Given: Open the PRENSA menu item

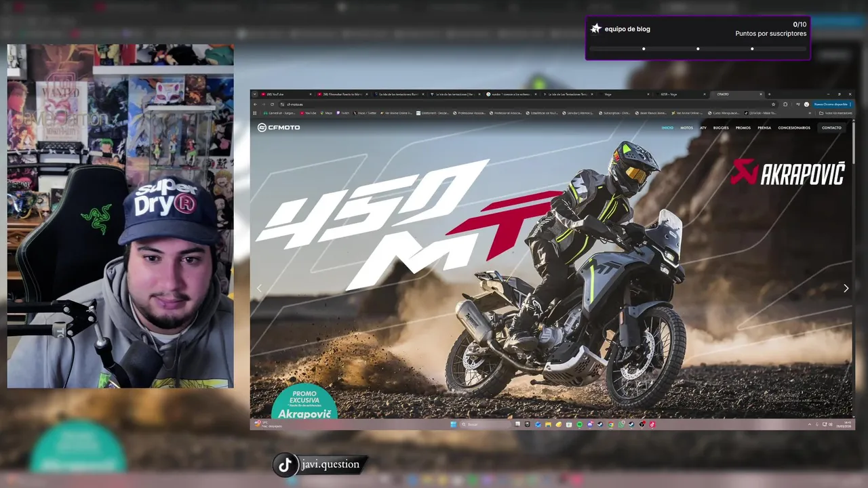Looking at the screenshot, I should point(764,127).
